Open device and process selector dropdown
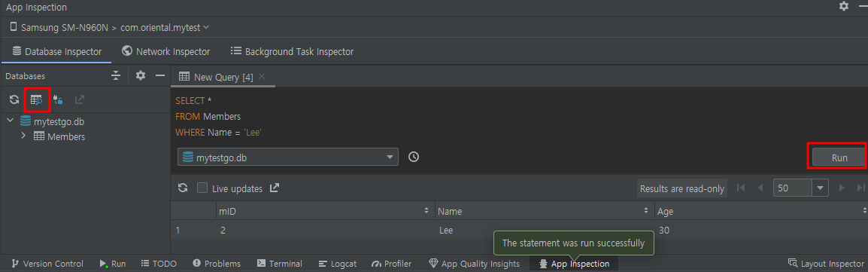The image size is (868, 272). point(110,27)
